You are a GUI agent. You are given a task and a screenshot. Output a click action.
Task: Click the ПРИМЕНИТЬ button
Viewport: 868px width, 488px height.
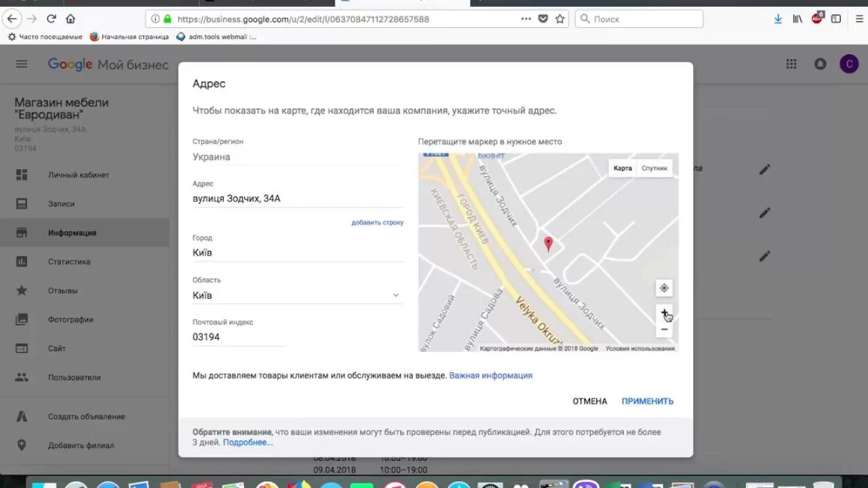[x=648, y=401]
